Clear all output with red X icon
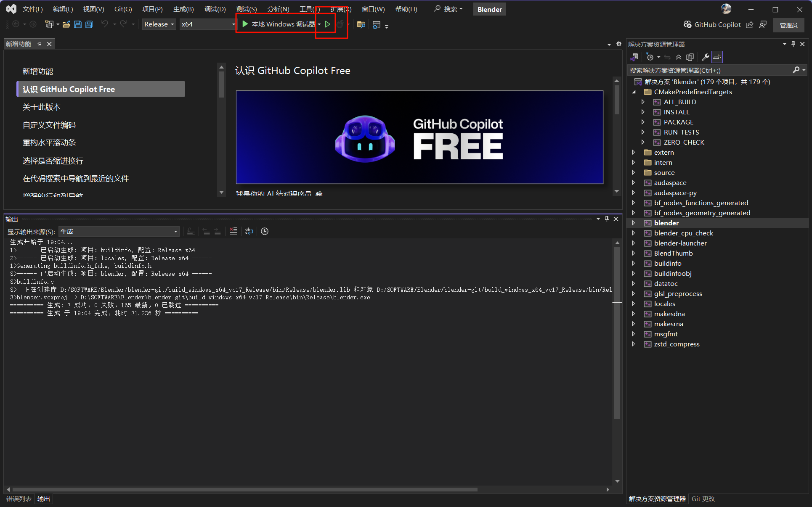Viewport: 812px width, 507px height. [x=233, y=231]
